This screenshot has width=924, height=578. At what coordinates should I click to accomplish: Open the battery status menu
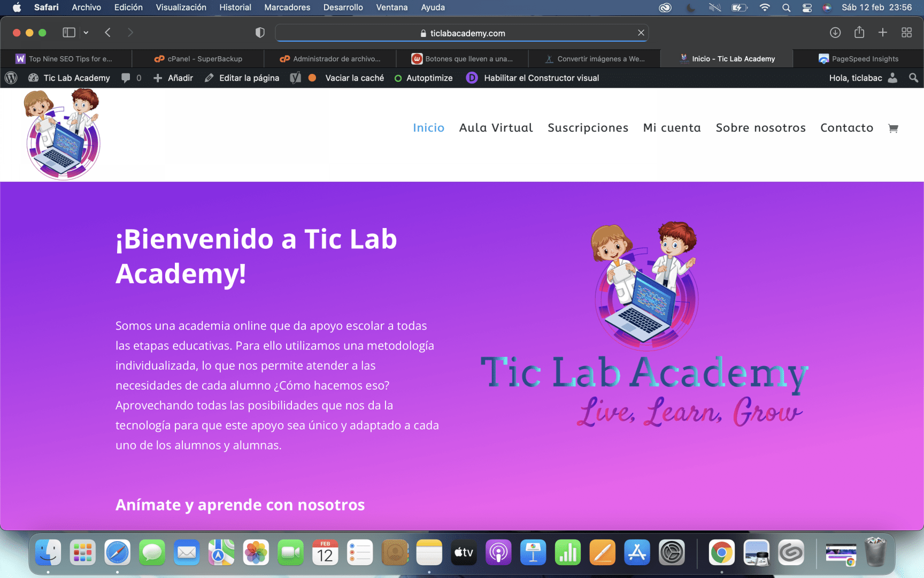point(740,7)
